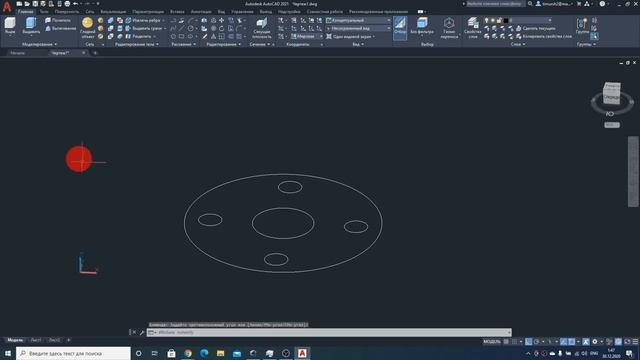Click the Windows Start button
Viewport: 640px width, 360px height.
coord(8,353)
